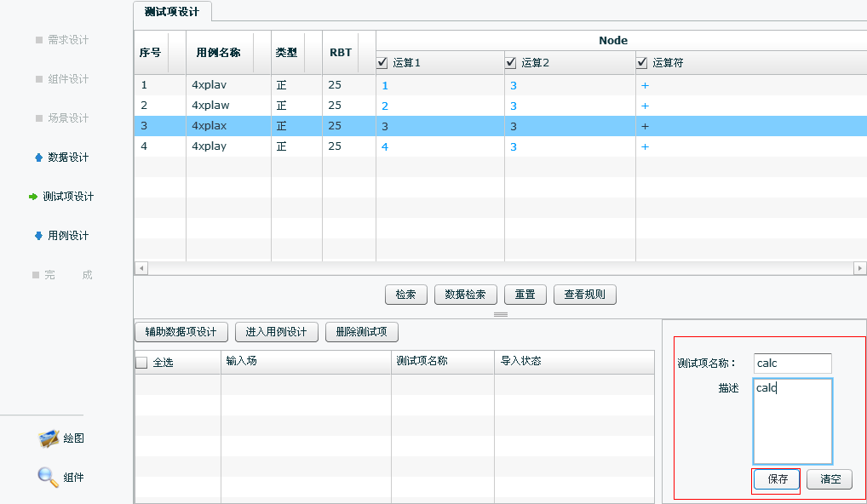Click the table's horizontal scrollbar left arrow
Viewport: 867px width, 504px height.
coord(141,268)
